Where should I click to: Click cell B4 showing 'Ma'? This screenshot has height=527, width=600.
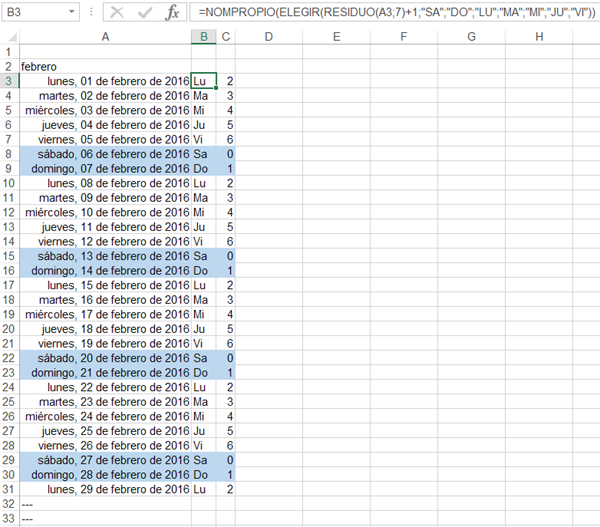204,95
